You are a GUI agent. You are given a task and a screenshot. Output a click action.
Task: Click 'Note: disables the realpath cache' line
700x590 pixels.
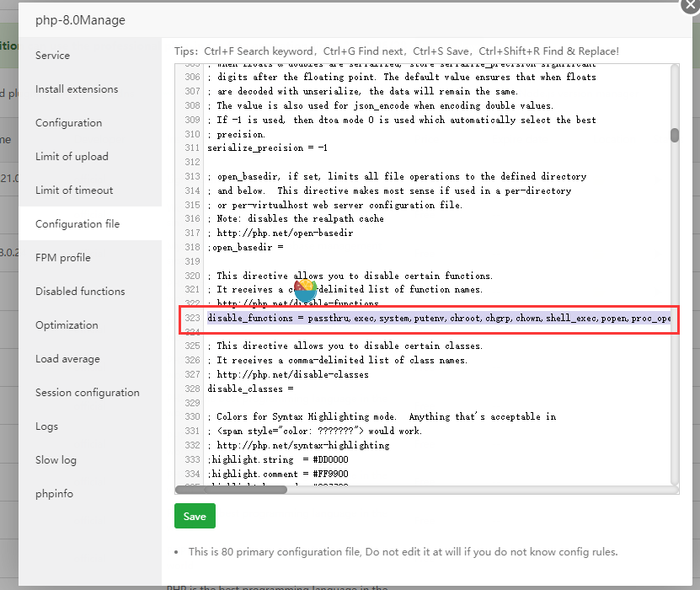296,218
